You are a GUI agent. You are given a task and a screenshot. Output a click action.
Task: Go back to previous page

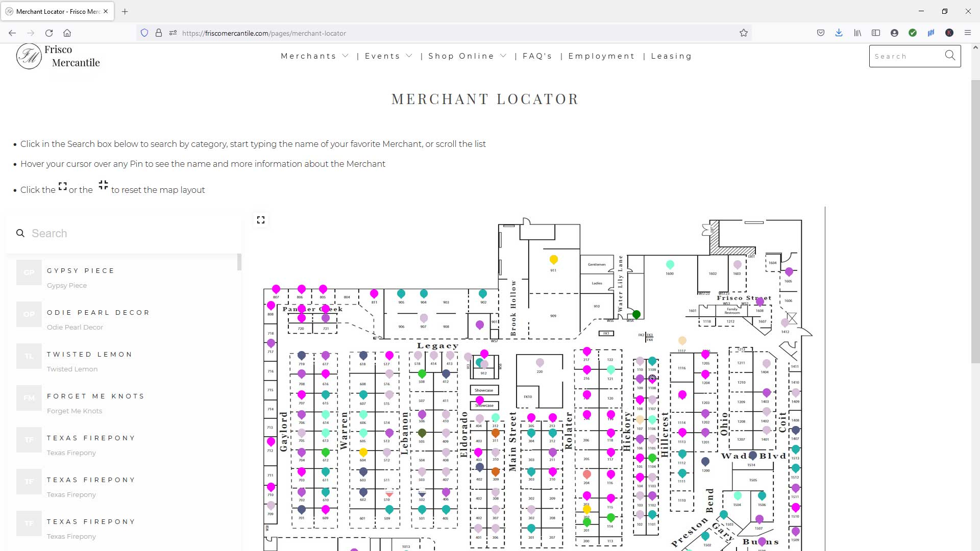click(12, 33)
